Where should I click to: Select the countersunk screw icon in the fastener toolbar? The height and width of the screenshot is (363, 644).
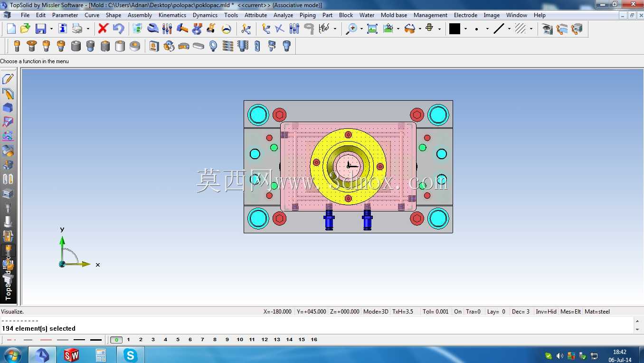(32, 46)
